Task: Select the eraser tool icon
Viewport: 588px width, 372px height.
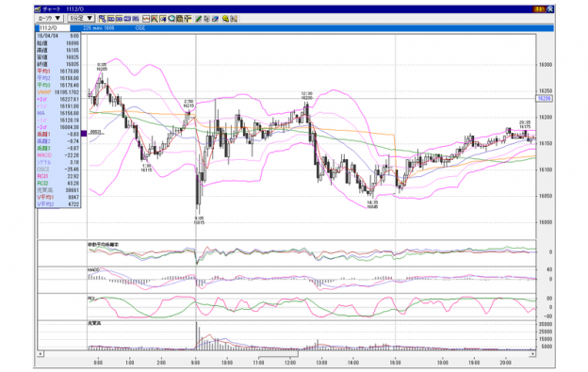Action: (215, 18)
